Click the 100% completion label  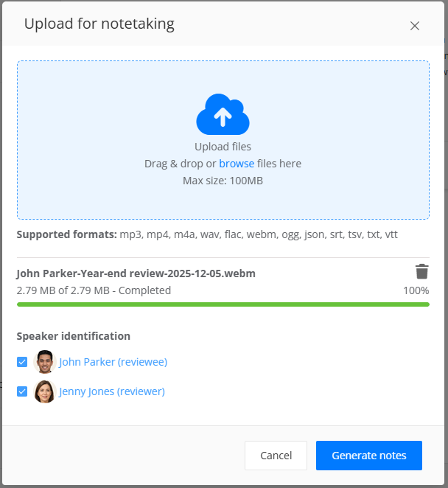coord(416,290)
